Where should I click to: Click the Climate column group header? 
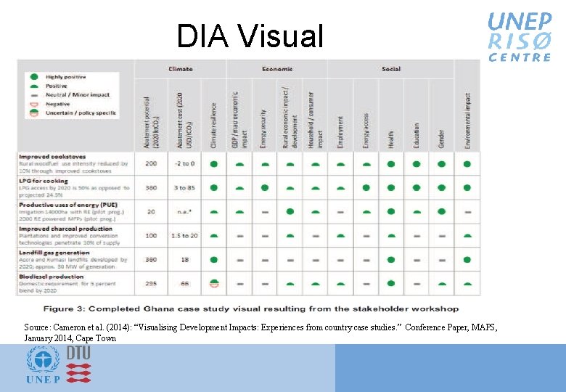click(181, 69)
